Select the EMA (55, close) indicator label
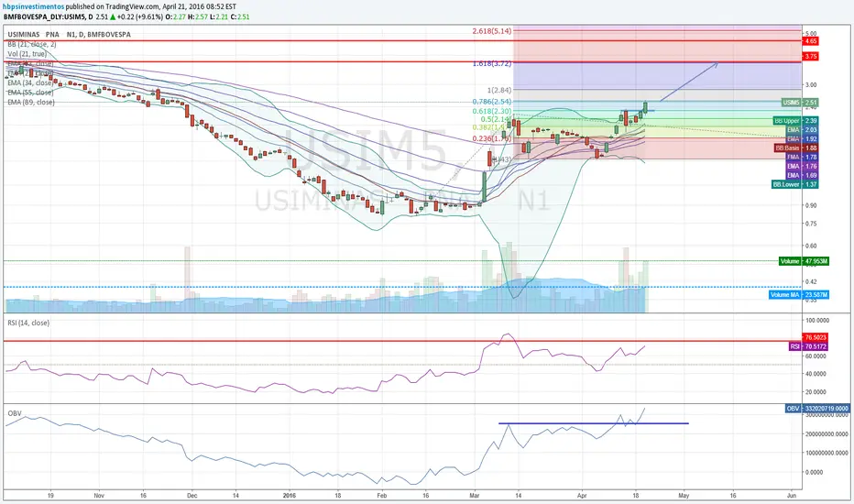This screenshot has width=854, height=504. (x=30, y=93)
